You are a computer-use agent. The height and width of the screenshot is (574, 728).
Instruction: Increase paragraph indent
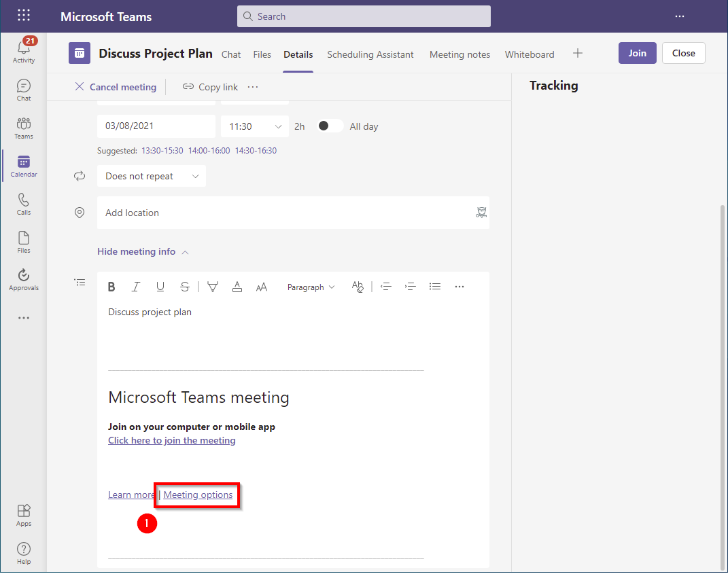click(411, 287)
